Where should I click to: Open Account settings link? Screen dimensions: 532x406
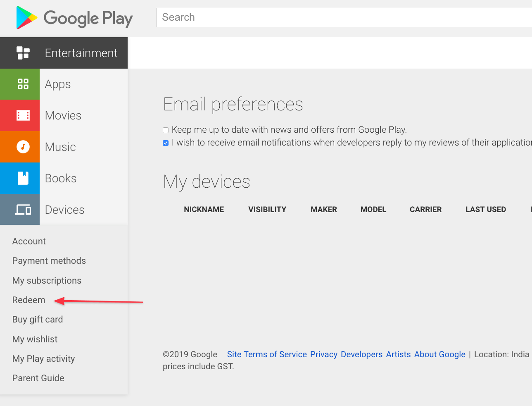(x=29, y=241)
